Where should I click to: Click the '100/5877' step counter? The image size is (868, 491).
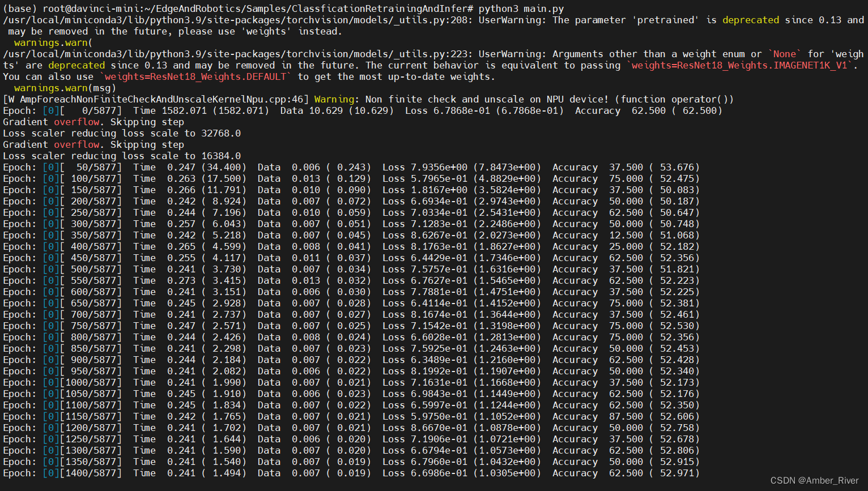[x=93, y=178]
